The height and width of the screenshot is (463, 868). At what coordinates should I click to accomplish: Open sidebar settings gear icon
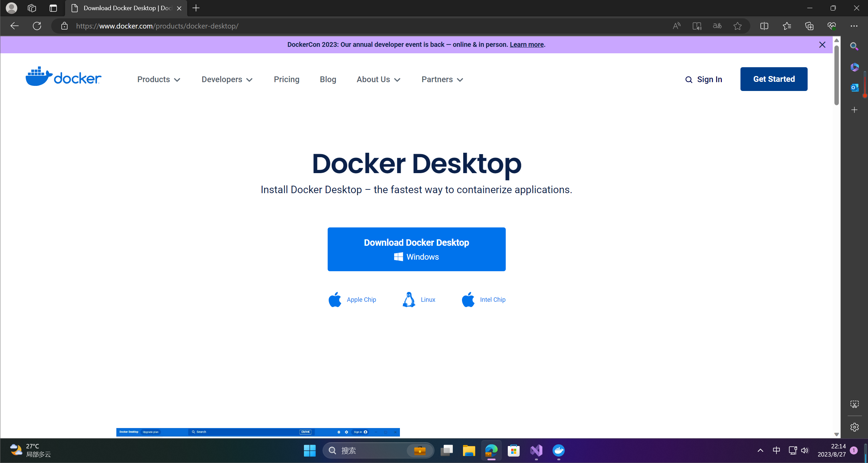[854, 427]
